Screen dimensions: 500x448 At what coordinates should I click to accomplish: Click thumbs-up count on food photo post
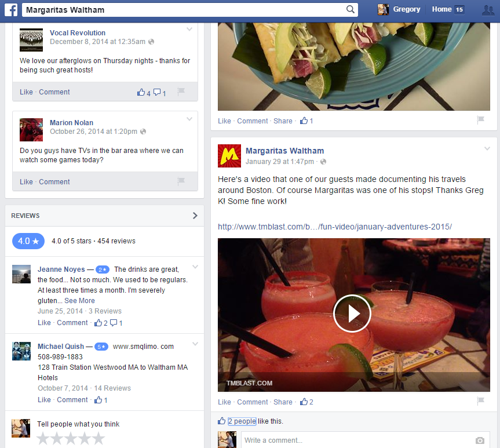pos(306,121)
